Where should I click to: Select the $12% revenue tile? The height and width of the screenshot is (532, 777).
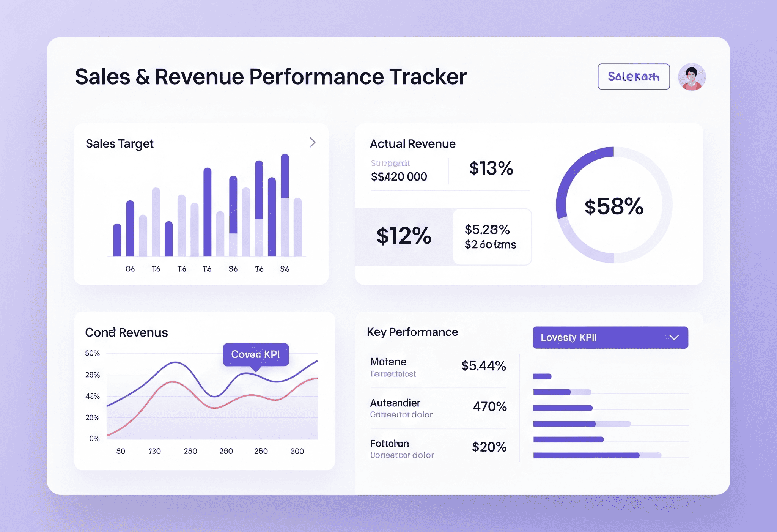(404, 236)
